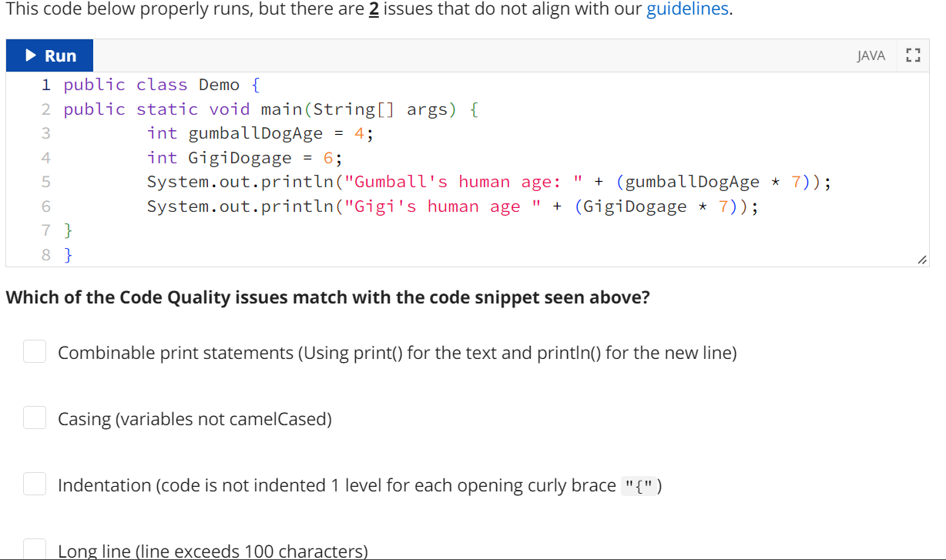The height and width of the screenshot is (560, 946).
Task: Click the JAVA language indicator
Action: 871,55
